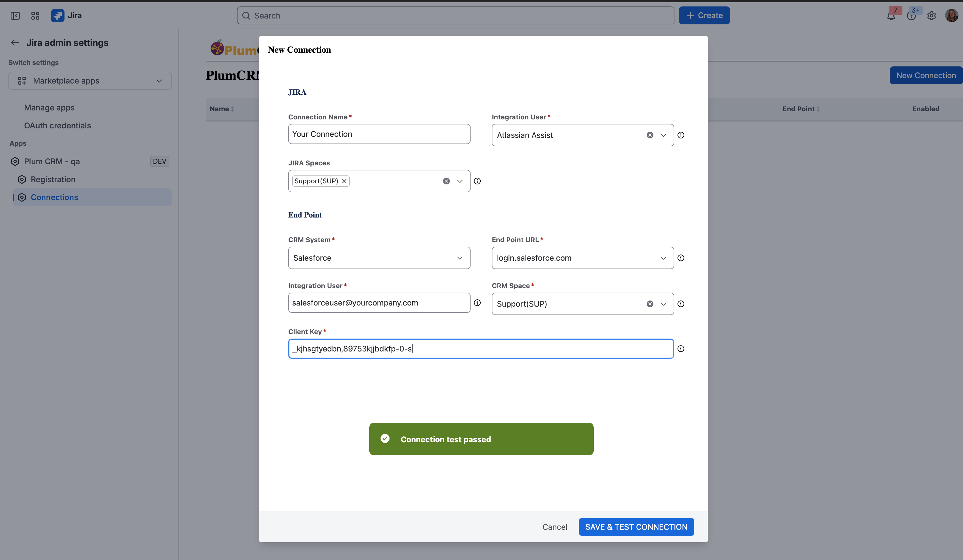Go back from Jira admin settings
This screenshot has height=560, width=963.
[15, 43]
